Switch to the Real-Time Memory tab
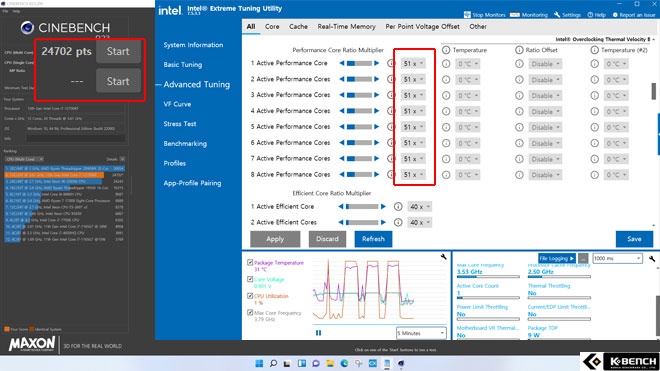660x371 pixels. tap(346, 27)
